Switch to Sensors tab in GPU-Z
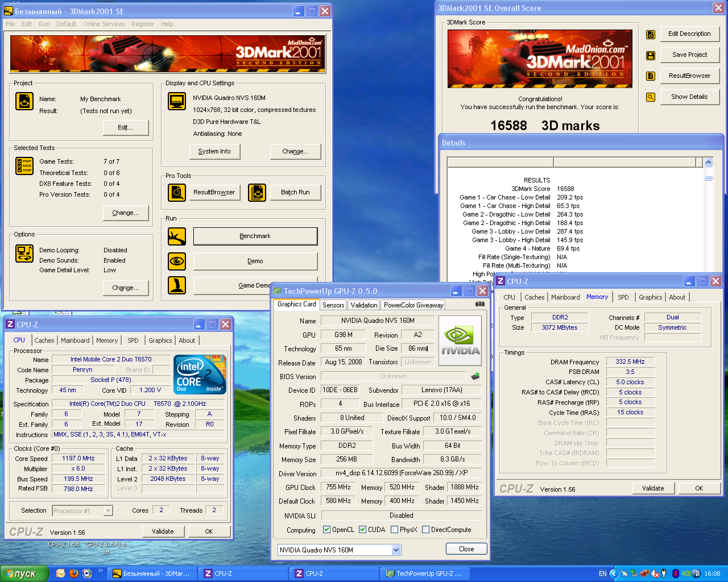The image size is (728, 582). coord(333,305)
